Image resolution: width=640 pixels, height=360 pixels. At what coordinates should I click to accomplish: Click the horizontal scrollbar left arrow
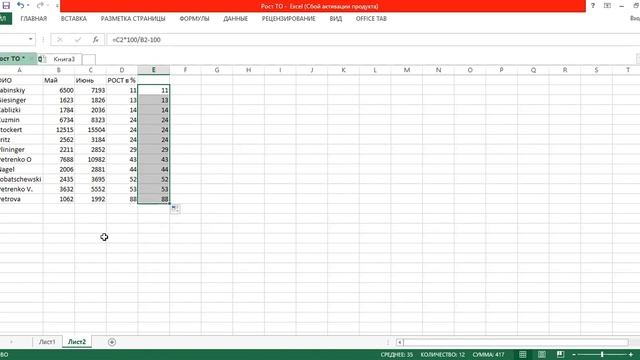(x=400, y=342)
